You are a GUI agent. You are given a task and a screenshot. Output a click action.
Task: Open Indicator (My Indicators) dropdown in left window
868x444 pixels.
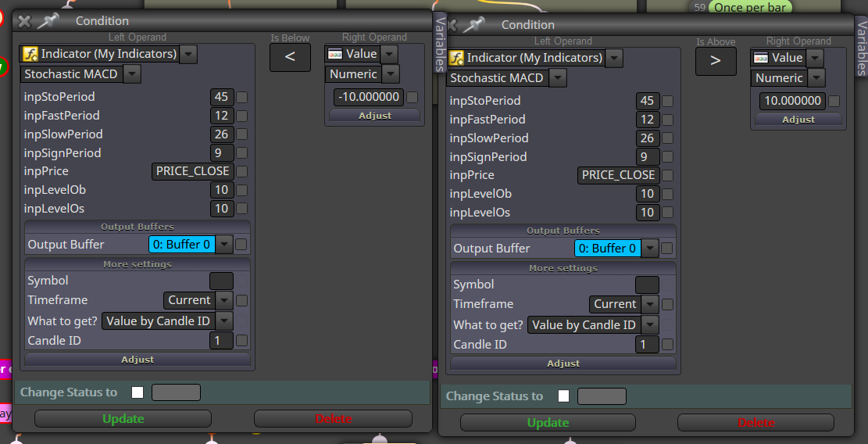188,54
